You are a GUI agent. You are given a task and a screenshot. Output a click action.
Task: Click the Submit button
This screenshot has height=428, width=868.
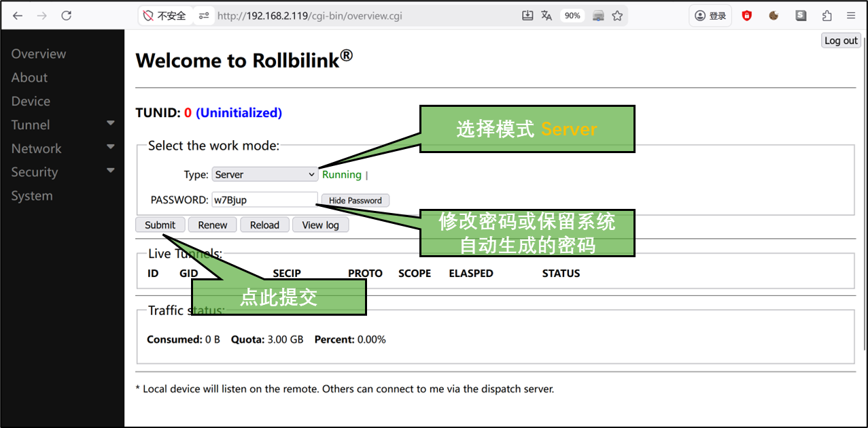tap(160, 225)
